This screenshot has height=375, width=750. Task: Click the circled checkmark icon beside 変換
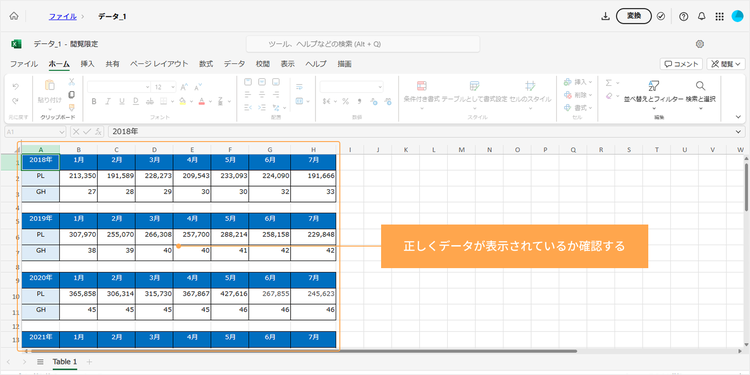(661, 16)
